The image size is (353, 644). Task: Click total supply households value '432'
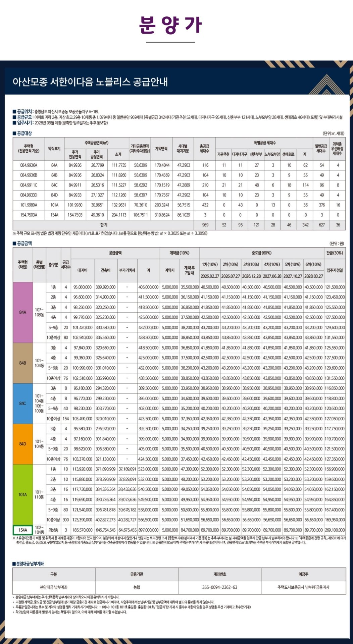(205, 205)
